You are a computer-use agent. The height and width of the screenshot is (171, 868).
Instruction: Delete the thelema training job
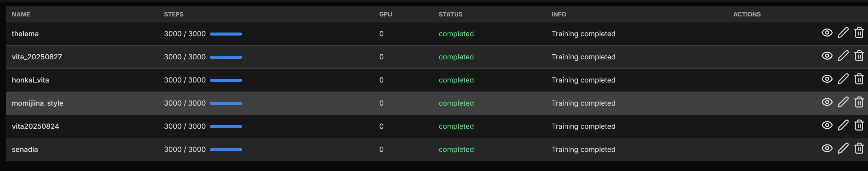tap(859, 33)
